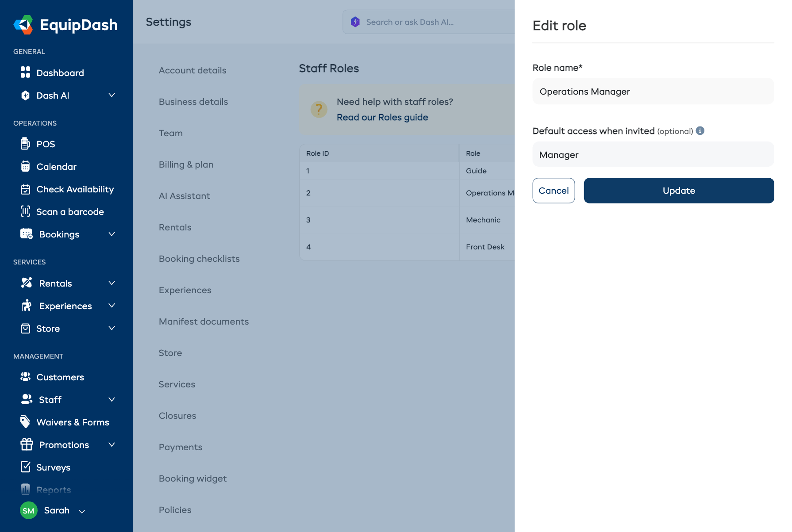Open Billing & plan settings
This screenshot has width=792, height=532.
tap(186, 165)
